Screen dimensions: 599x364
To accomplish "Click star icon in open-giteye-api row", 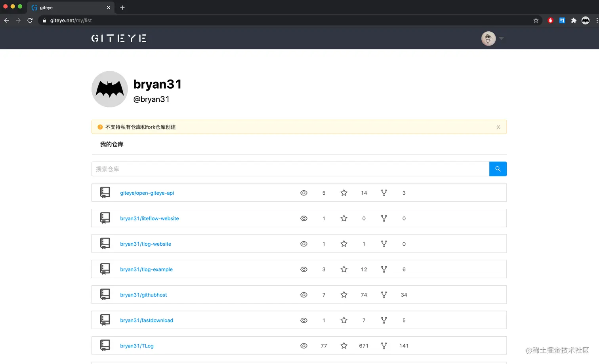I will point(344,193).
